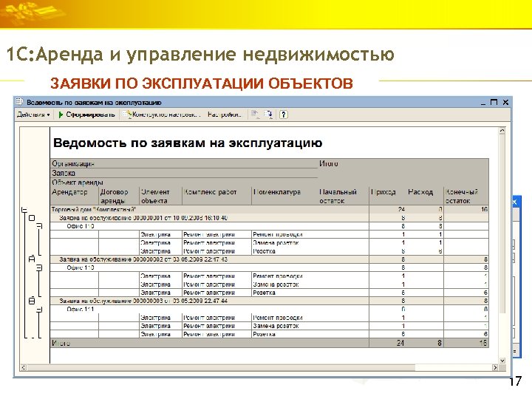Collapse group of request dated 03.05.2009 22:47:43
Image resolution: width=532 pixels, height=399 pixels.
click(32, 259)
